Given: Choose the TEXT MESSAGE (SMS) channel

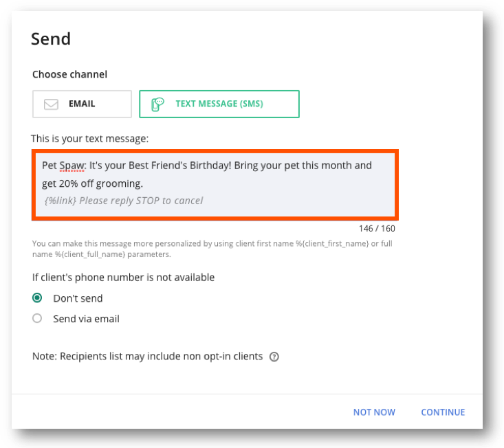Looking at the screenshot, I should [219, 104].
